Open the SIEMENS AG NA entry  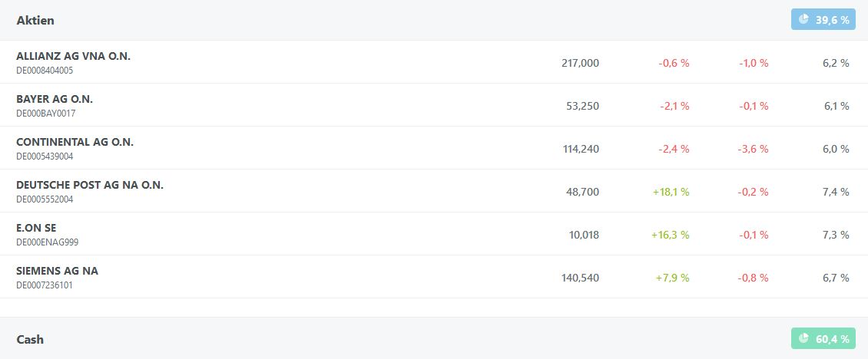pos(57,271)
